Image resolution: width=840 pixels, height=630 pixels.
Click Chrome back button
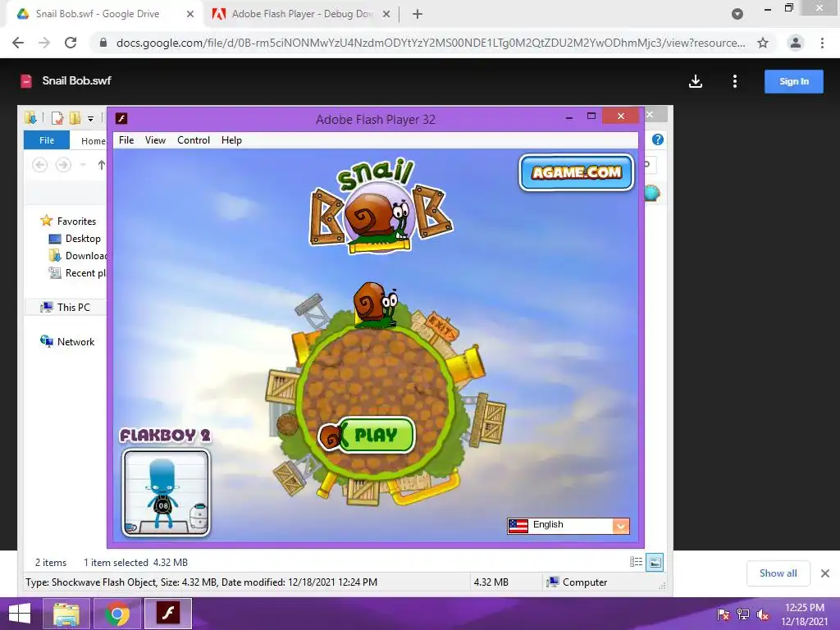coord(18,43)
